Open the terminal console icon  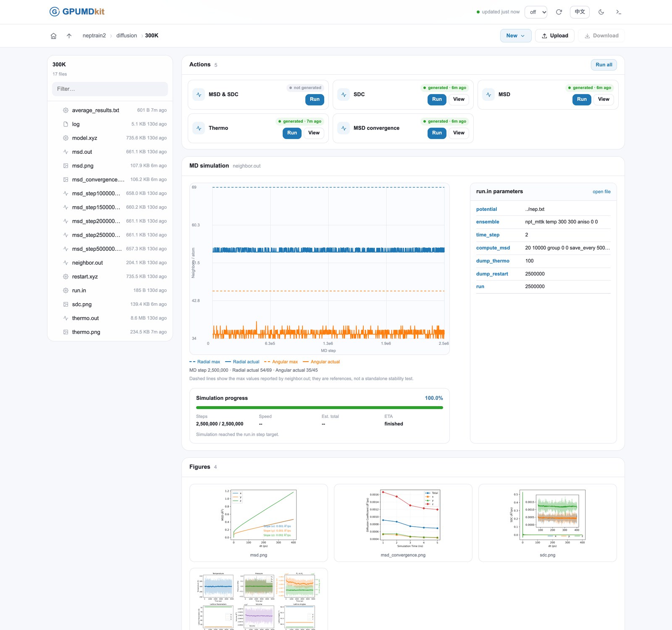[619, 12]
